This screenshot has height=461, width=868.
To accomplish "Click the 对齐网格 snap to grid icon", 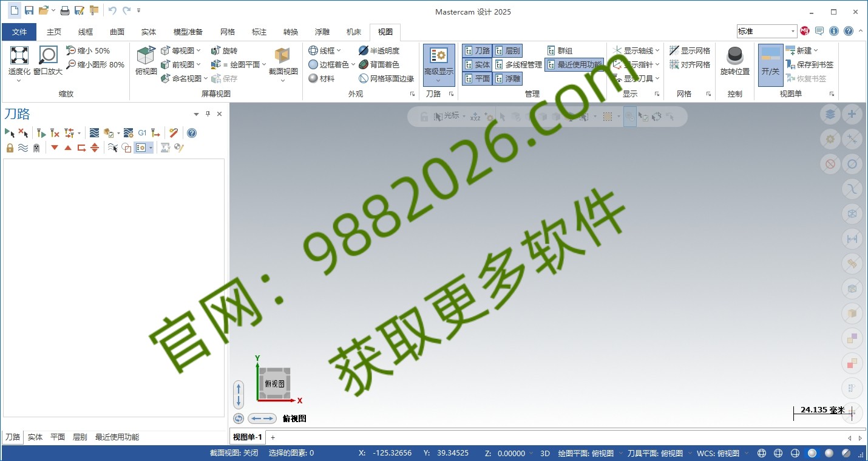I will [x=674, y=64].
